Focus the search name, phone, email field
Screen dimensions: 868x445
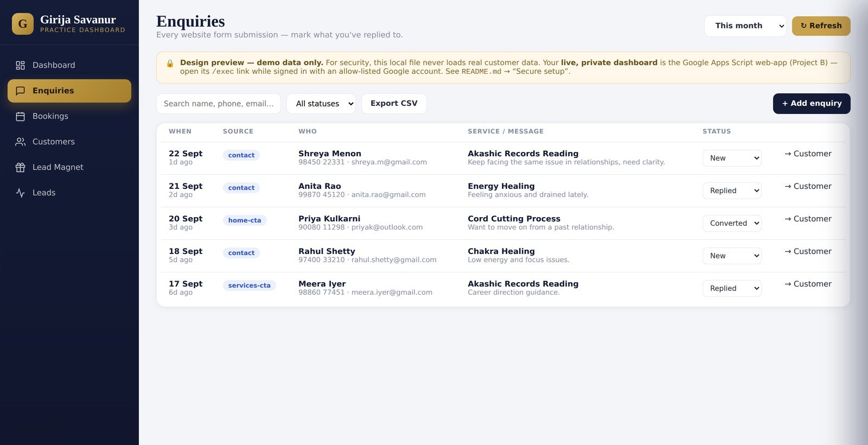point(219,104)
